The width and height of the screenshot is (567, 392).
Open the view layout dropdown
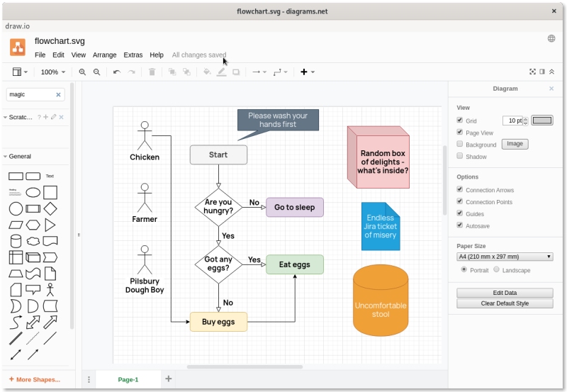[x=20, y=72]
